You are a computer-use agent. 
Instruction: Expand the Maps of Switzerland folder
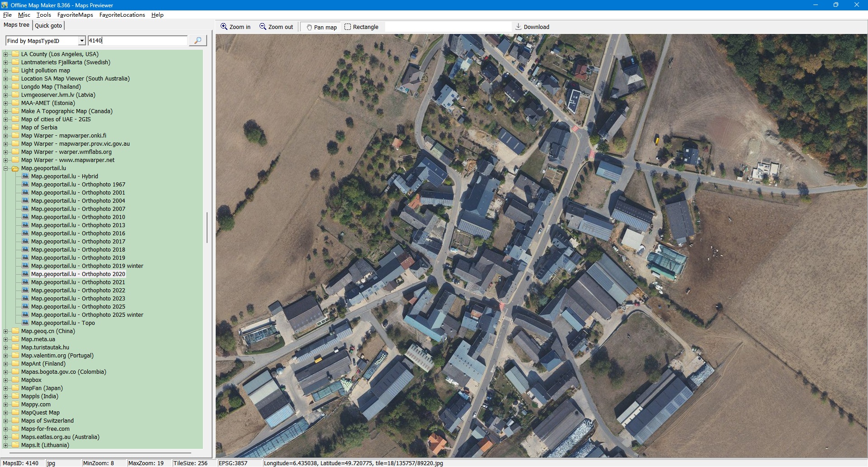pos(6,421)
